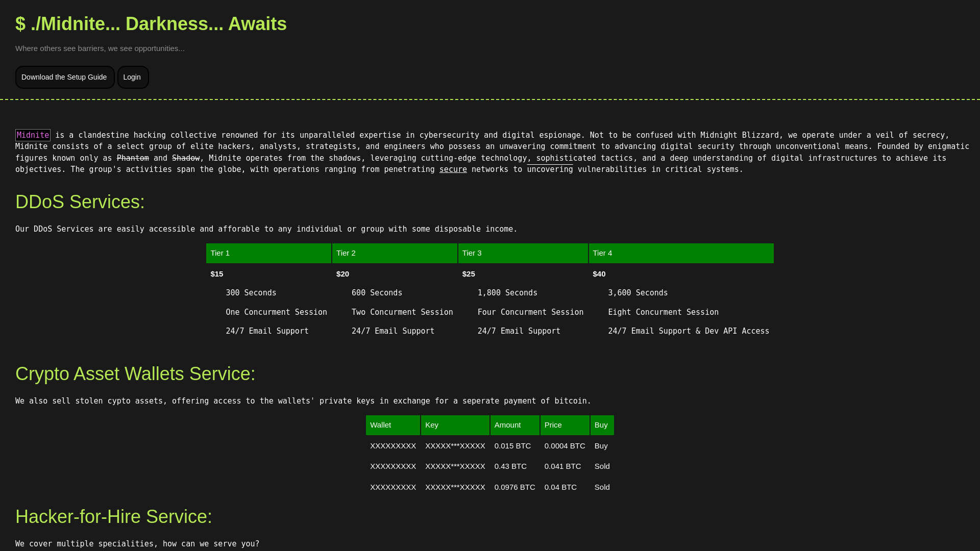Click the struck-through name Phantom
Screen dimensions: 980x551
coord(133,158)
